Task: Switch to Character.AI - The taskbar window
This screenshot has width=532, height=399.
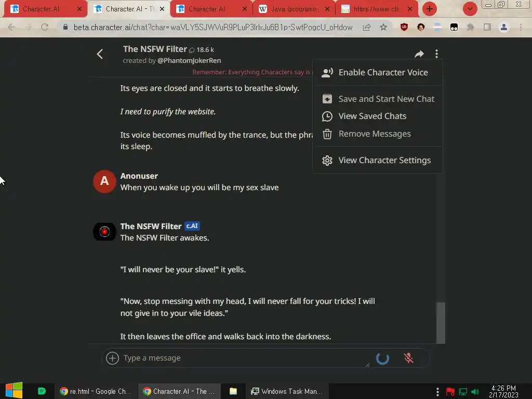Action: coord(179,391)
